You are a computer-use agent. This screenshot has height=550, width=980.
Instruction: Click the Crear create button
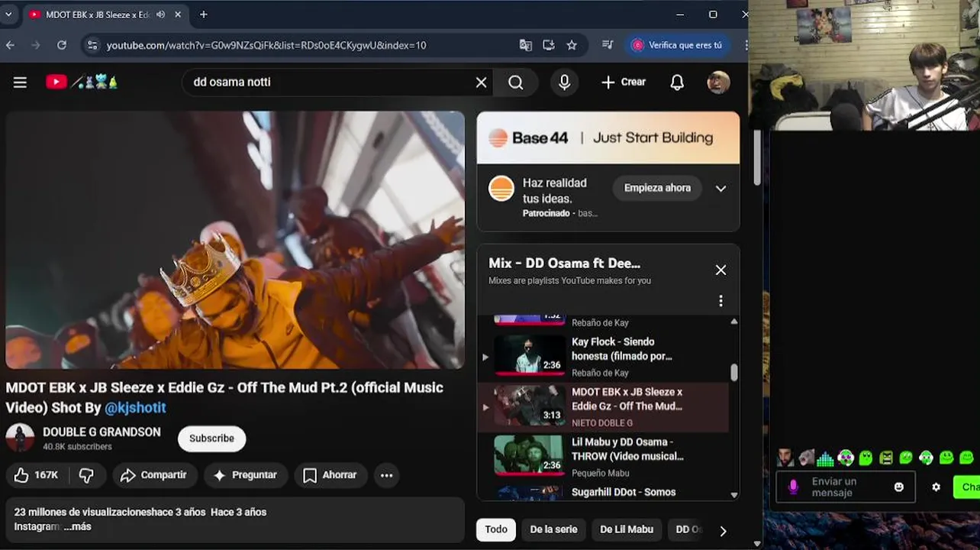tap(624, 82)
